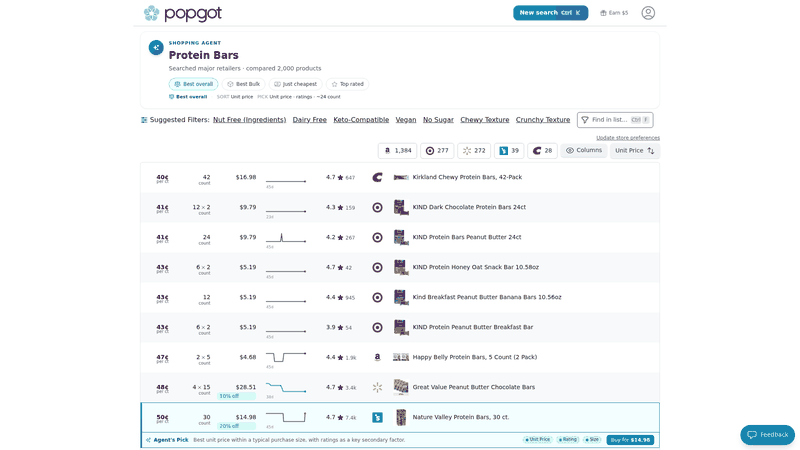
Task: Open Update store preferences link
Action: pos(628,138)
